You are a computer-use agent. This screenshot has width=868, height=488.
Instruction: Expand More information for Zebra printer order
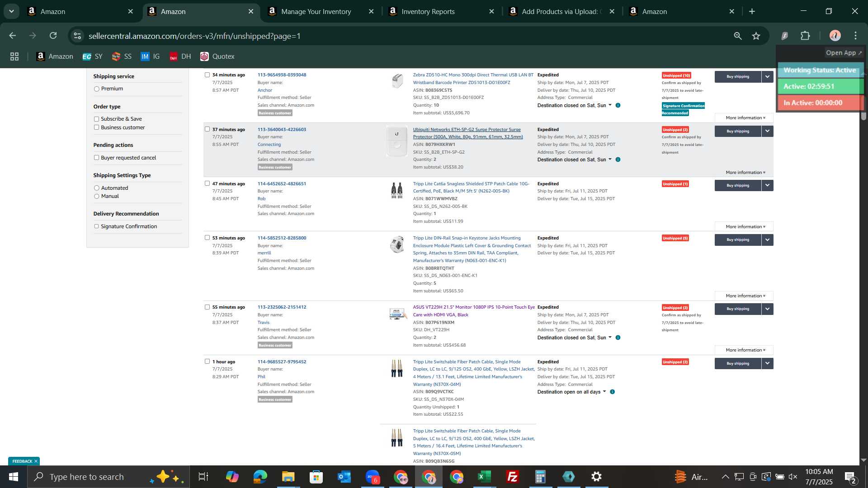[x=744, y=118]
